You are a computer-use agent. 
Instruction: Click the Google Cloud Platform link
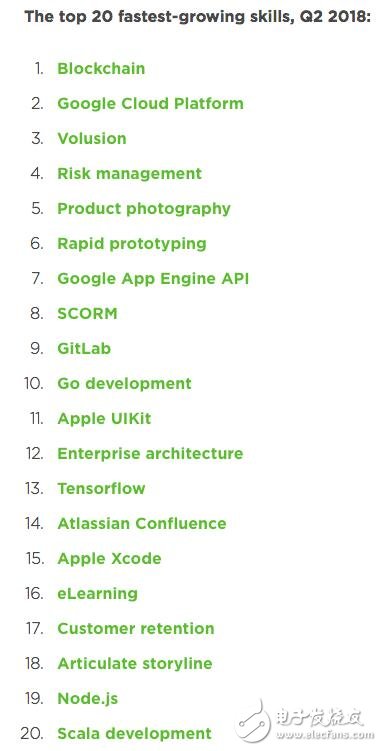pyautogui.click(x=150, y=103)
